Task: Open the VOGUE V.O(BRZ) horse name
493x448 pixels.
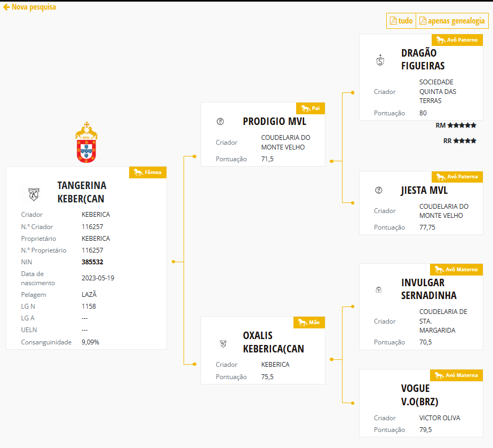Action: [419, 395]
